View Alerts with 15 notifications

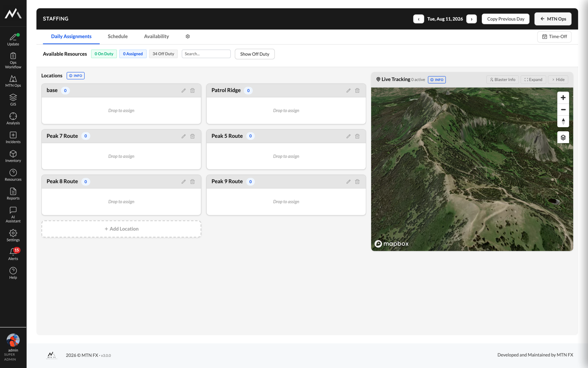click(13, 254)
